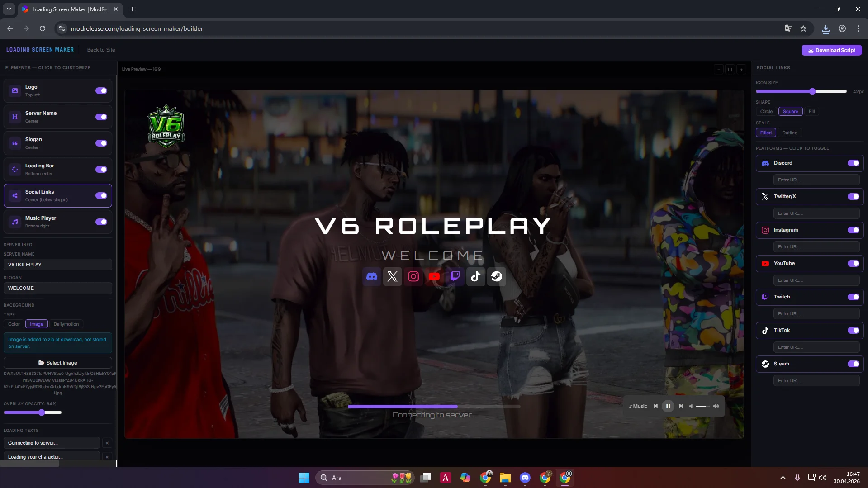868x488 pixels.
Task: Open Discord from the taskbar
Action: pos(525,477)
